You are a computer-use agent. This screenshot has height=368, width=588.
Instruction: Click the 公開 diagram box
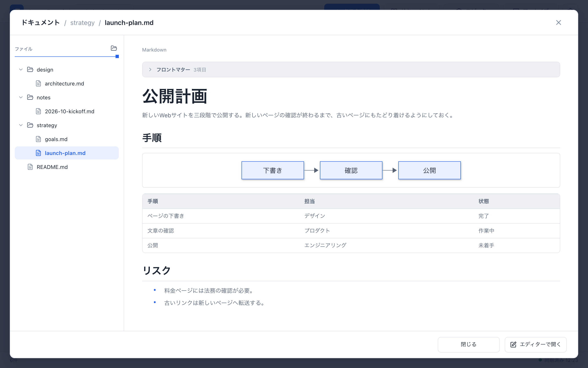pyautogui.click(x=430, y=170)
